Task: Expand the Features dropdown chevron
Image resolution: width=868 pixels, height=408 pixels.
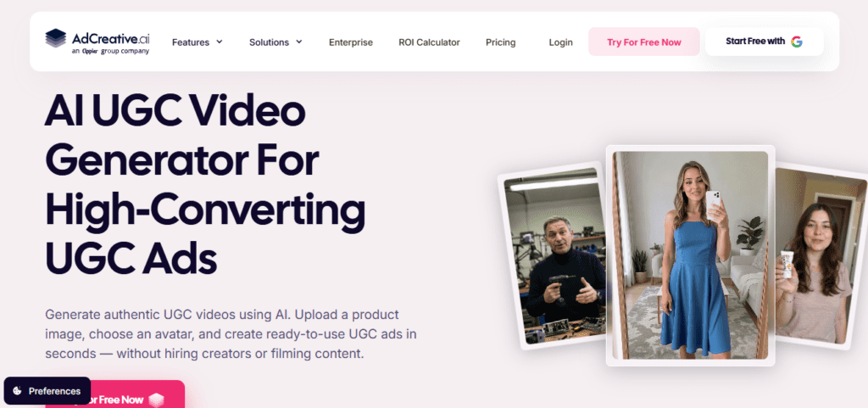Action: tap(220, 42)
